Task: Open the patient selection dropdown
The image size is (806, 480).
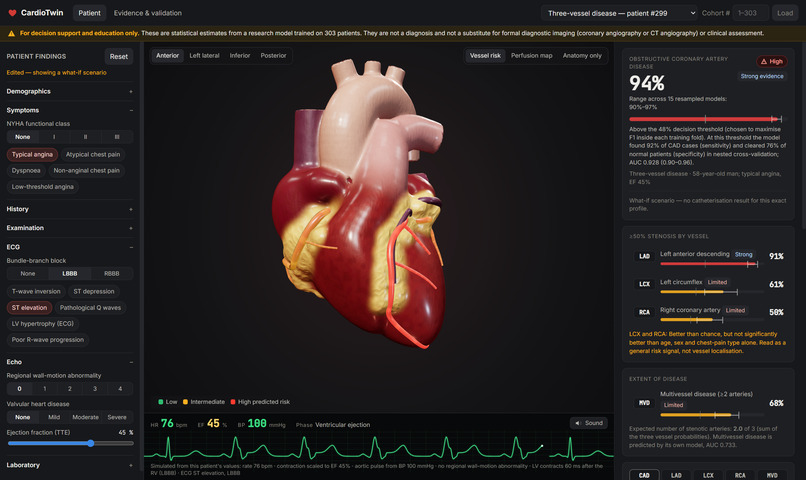Action: (x=620, y=13)
